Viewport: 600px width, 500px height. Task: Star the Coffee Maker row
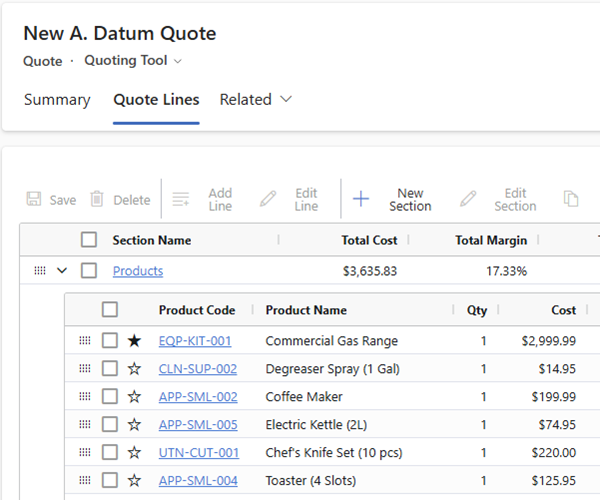tap(134, 397)
